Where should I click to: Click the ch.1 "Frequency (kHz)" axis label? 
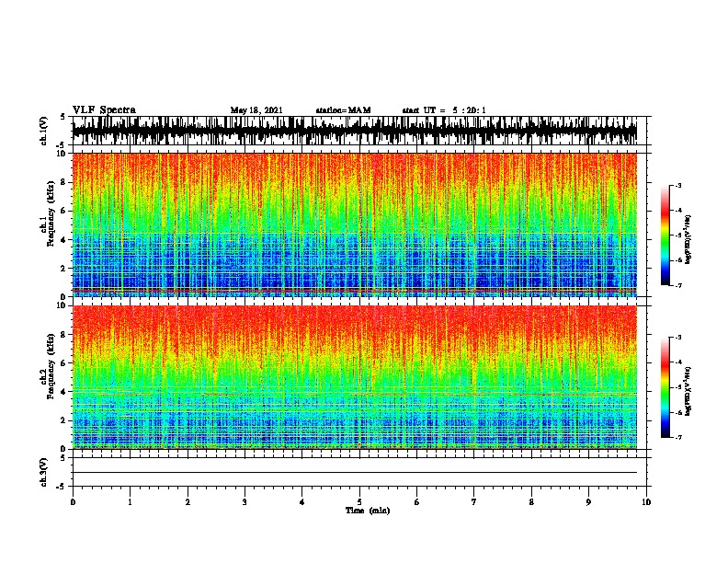(51, 214)
